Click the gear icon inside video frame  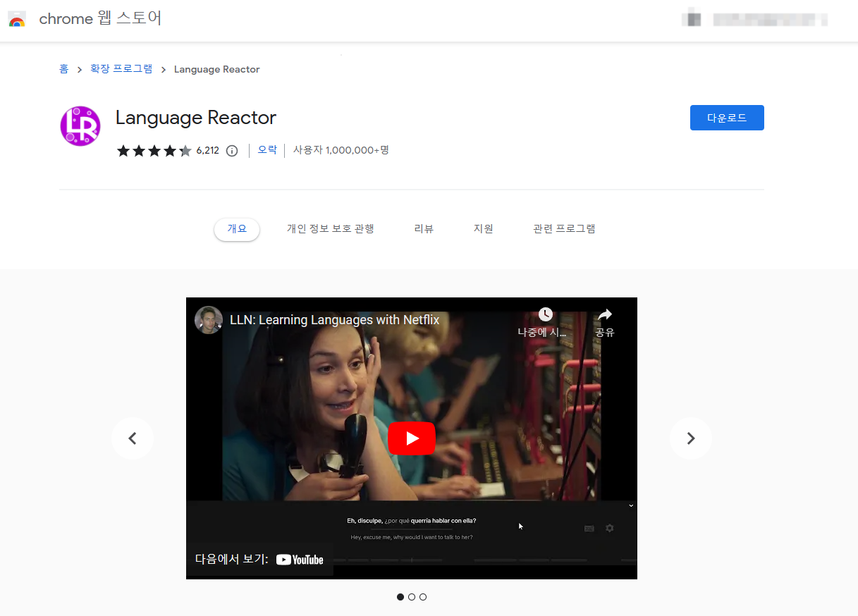click(x=610, y=528)
